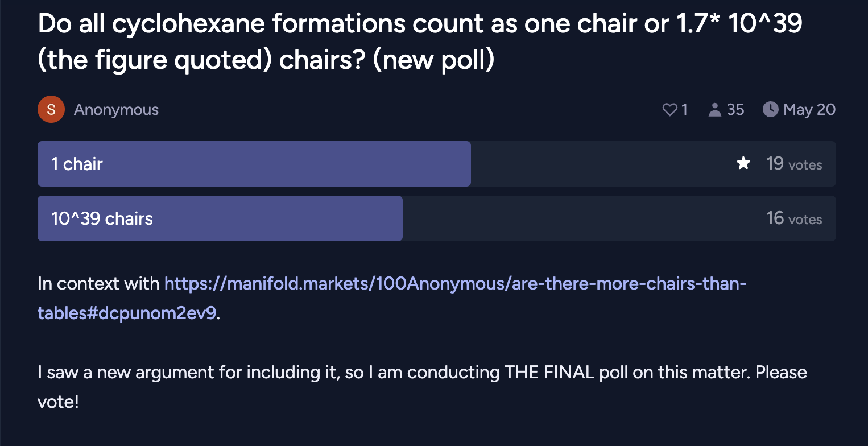Image resolution: width=868 pixels, height=446 pixels.
Task: Click the person icon showing voters
Action: pos(715,109)
